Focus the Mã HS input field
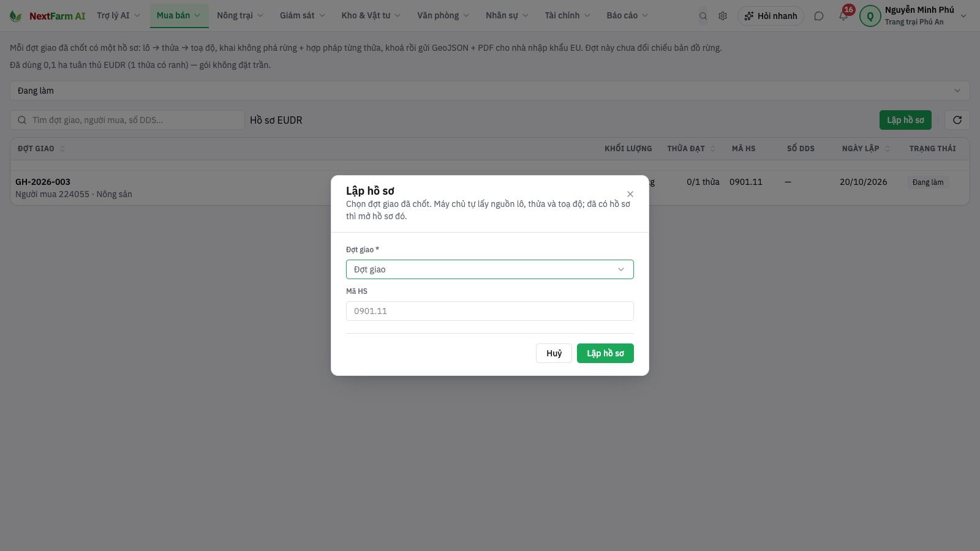Viewport: 980px width, 551px height. pyautogui.click(x=490, y=311)
